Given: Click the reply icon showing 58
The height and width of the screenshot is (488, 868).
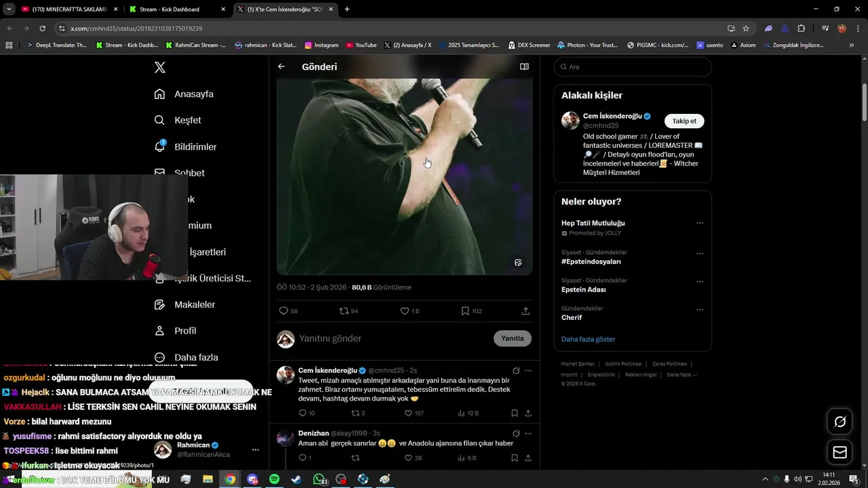Looking at the screenshot, I should click(x=283, y=311).
